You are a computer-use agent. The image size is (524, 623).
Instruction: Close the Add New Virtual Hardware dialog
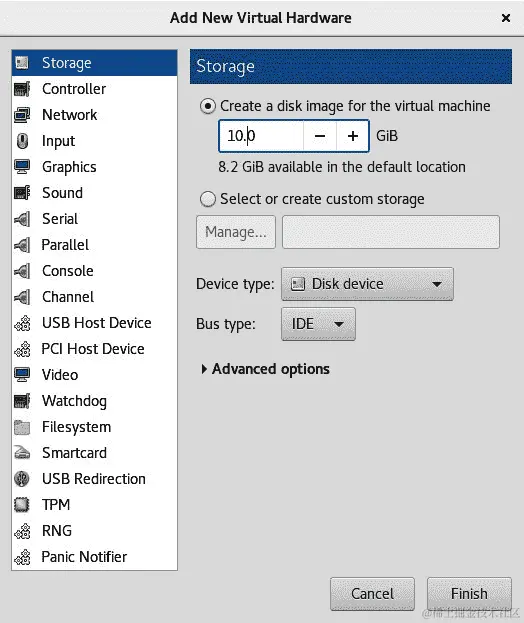pyautogui.click(x=506, y=18)
